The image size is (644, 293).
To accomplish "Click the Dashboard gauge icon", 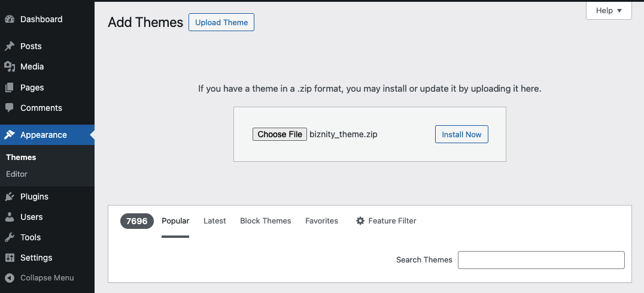I will [10, 19].
